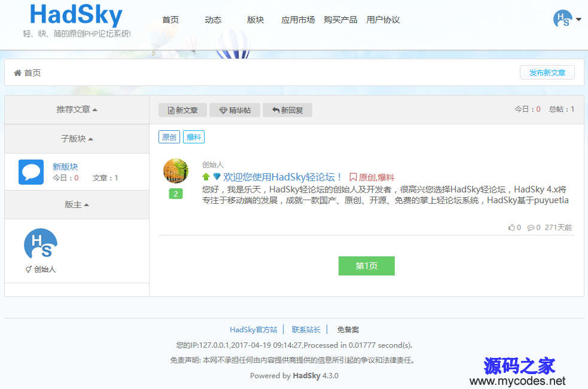The image size is (588, 389).
Task: Open the 新版块 chat bubble icon
Action: click(x=31, y=172)
